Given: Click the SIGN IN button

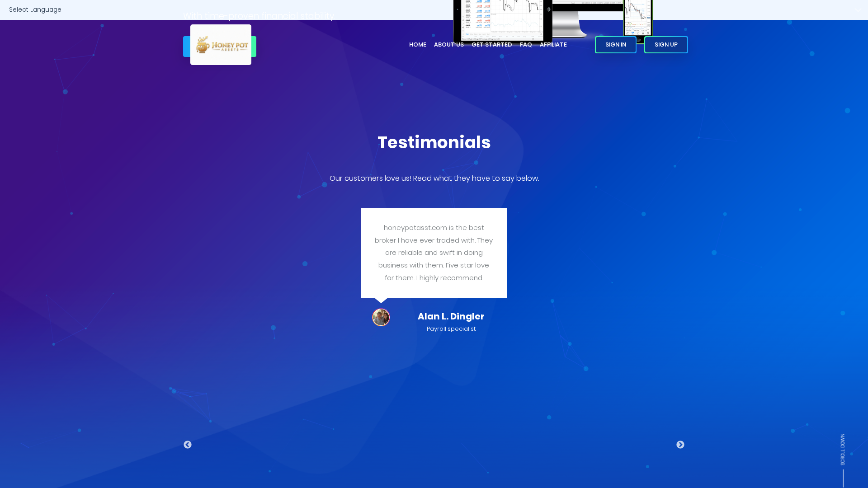Looking at the screenshot, I should (616, 45).
